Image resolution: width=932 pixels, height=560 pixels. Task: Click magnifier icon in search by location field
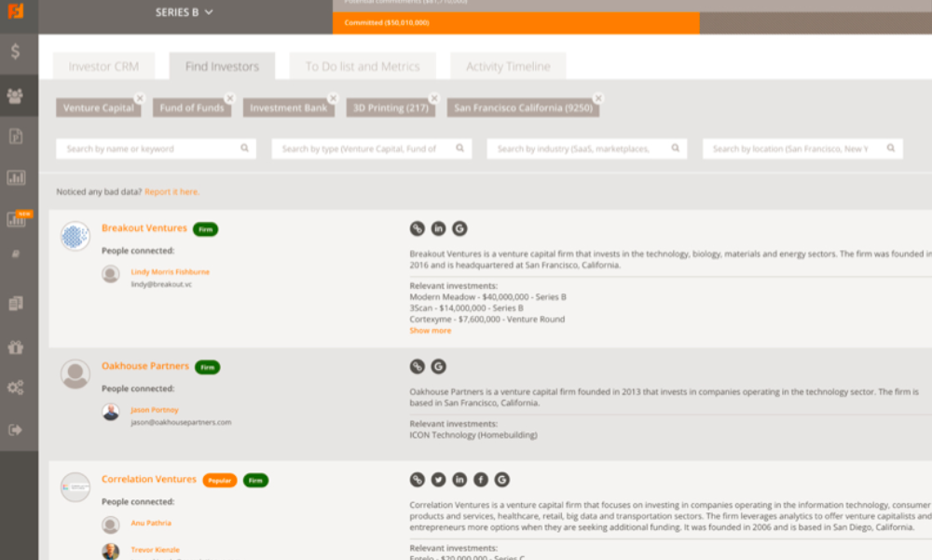pyautogui.click(x=890, y=148)
